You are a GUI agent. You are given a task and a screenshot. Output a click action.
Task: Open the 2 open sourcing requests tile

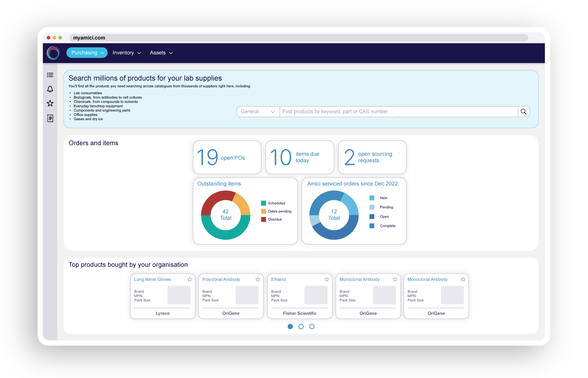(x=372, y=157)
